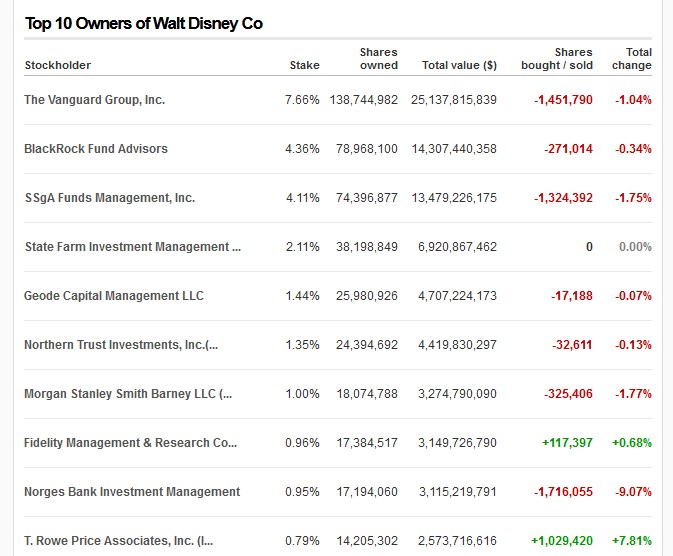Select Geode stake 1.44%

coord(303,295)
